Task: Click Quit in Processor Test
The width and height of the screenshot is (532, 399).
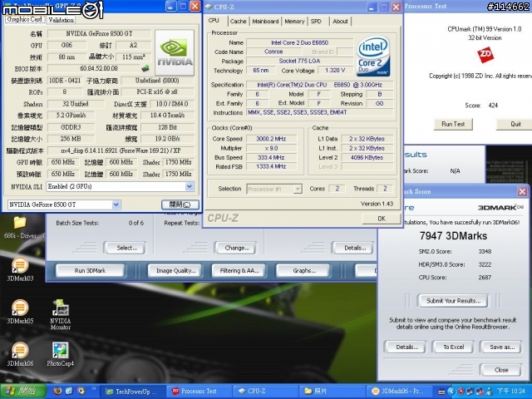Action: tap(515, 124)
